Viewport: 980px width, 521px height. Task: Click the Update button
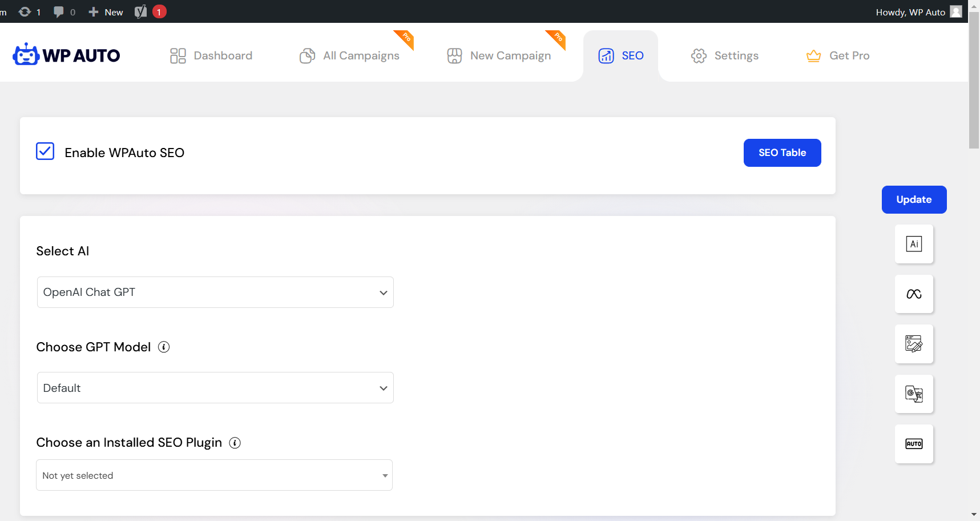(914, 199)
